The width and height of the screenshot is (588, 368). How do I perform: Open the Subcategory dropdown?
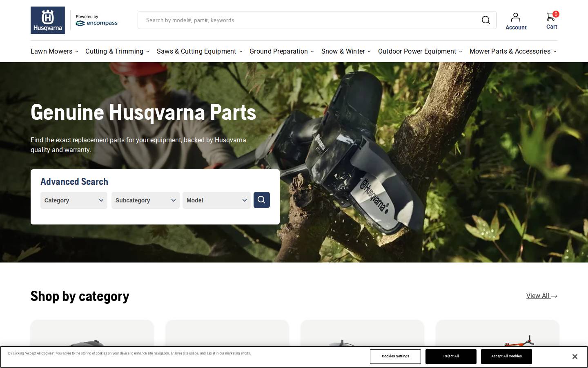click(145, 200)
